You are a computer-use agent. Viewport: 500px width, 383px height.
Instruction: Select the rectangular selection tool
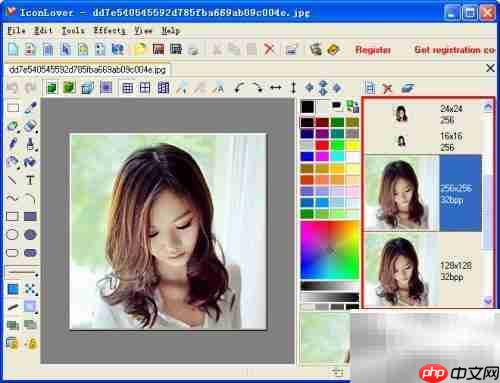13,108
